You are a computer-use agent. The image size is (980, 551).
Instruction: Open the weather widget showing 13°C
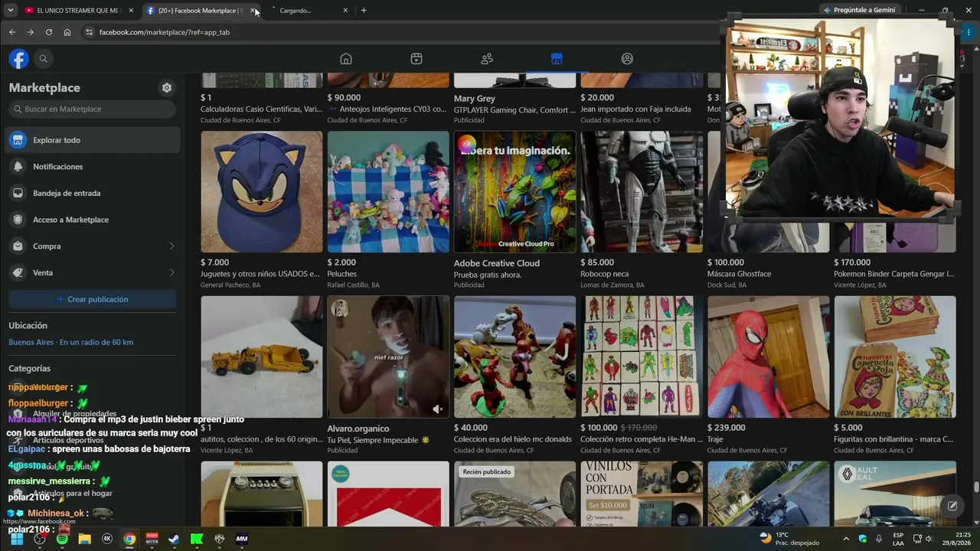pyautogui.click(x=789, y=539)
